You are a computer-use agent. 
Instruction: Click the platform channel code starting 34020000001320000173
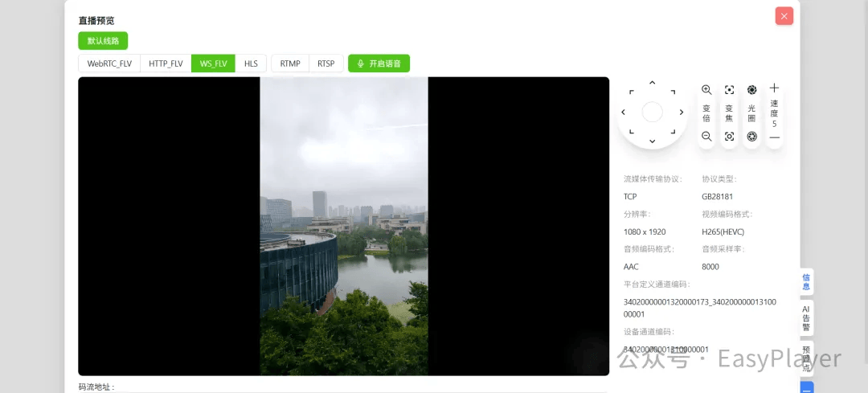(x=700, y=308)
